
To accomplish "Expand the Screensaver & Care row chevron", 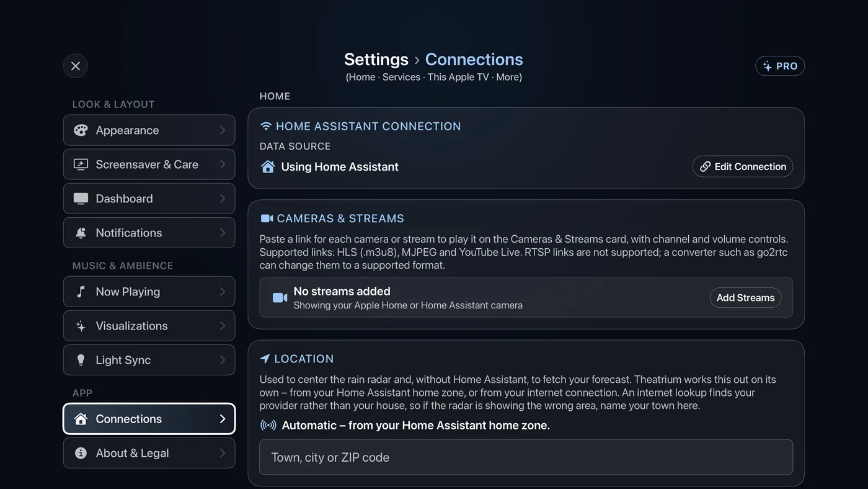I will pyautogui.click(x=223, y=164).
